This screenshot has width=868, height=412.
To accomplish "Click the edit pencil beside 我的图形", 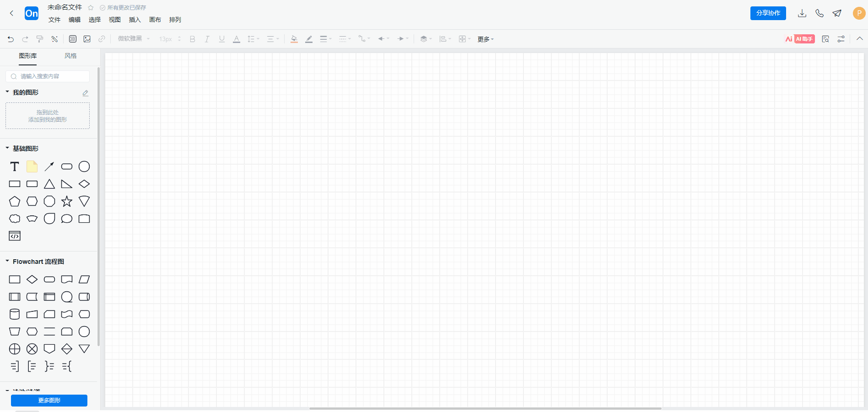I will click(86, 93).
